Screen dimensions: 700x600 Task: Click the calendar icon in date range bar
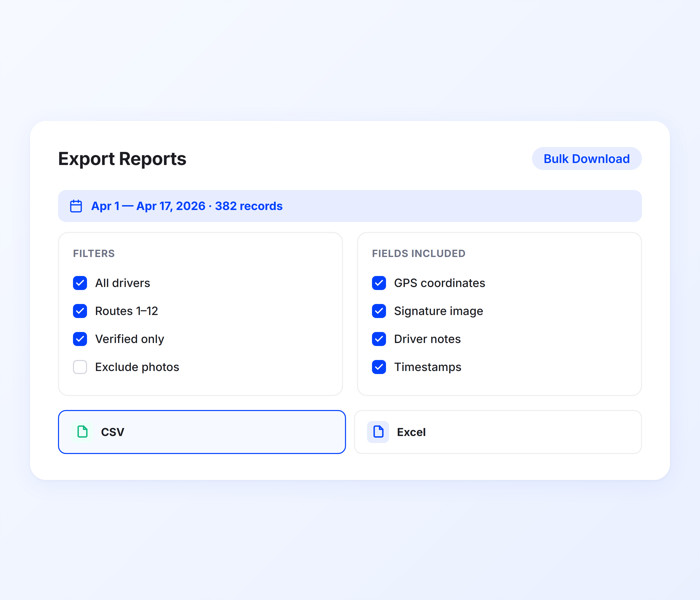pyautogui.click(x=76, y=206)
